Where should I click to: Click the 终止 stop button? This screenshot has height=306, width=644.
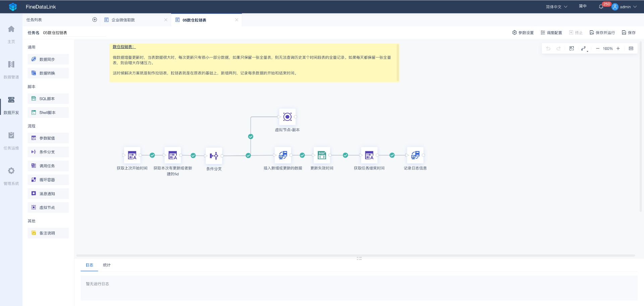click(576, 33)
